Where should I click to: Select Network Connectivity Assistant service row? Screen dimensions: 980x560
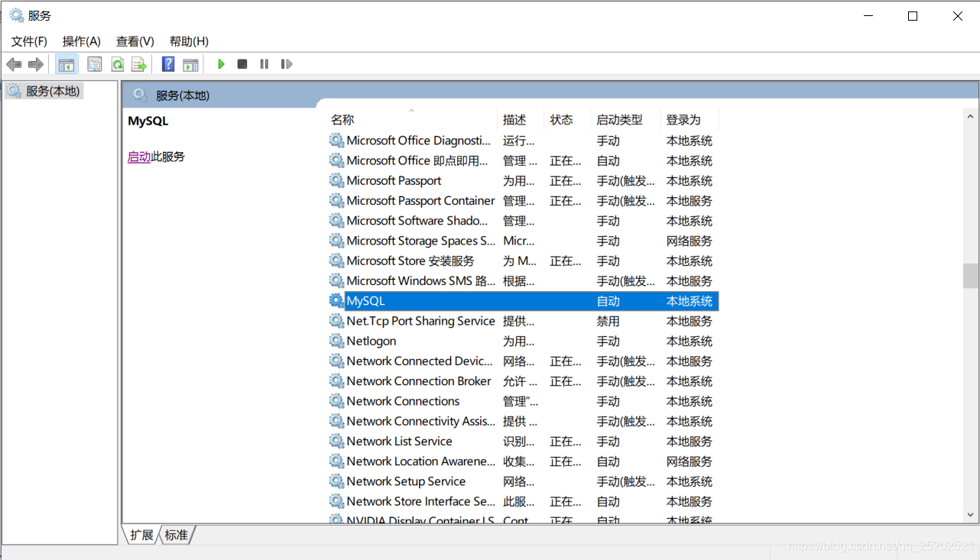[524, 421]
